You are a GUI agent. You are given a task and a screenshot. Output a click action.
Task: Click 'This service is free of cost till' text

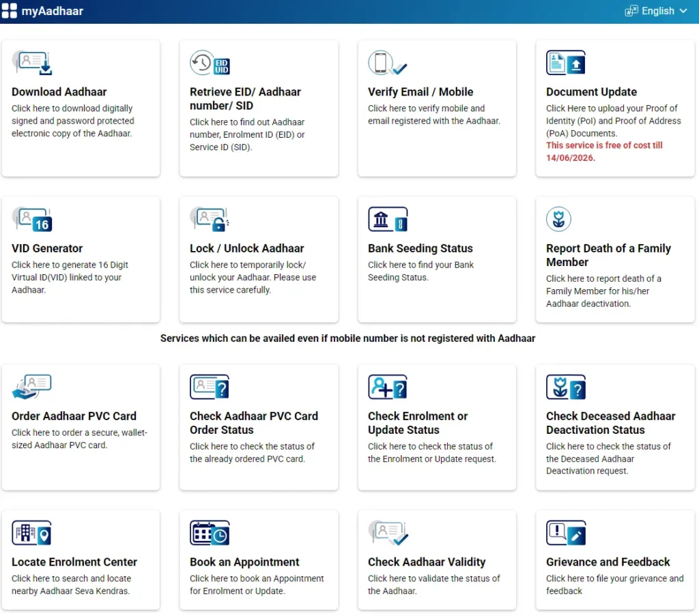point(604,145)
